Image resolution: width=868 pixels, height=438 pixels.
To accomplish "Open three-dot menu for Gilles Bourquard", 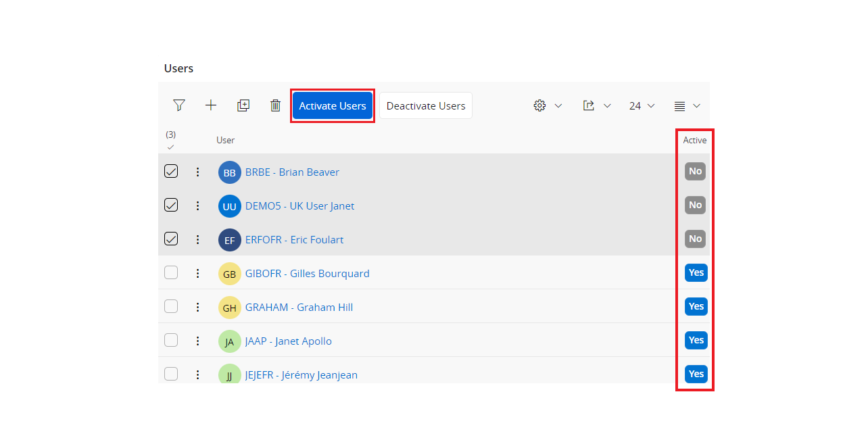I will click(198, 273).
